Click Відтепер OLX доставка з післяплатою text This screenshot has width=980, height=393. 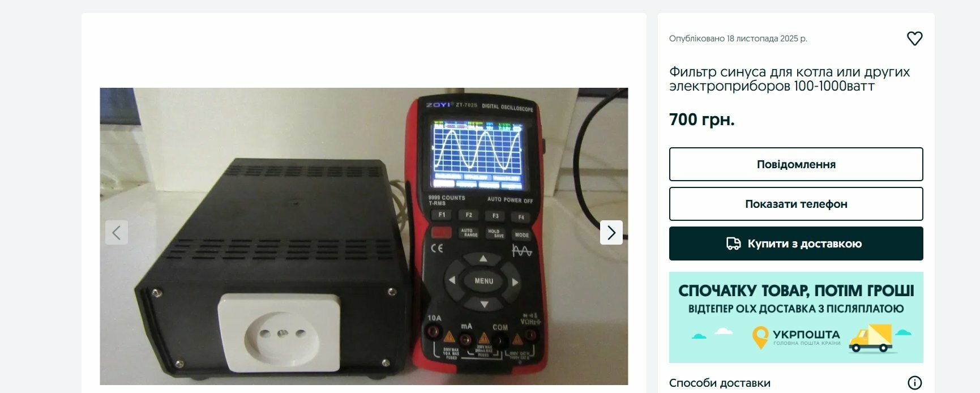(796, 309)
